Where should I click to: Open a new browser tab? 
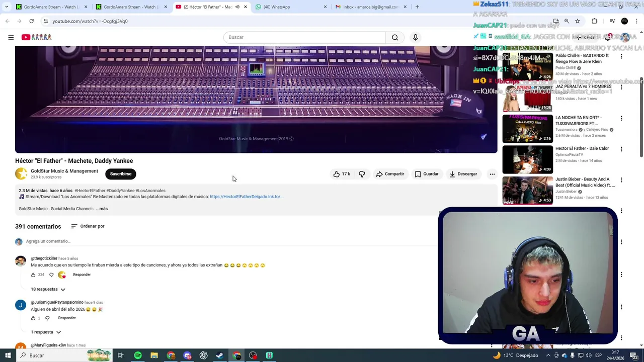pyautogui.click(x=417, y=7)
